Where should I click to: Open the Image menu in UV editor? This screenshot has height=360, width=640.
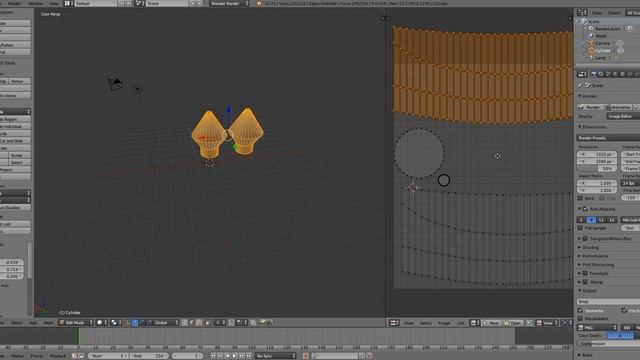[444, 323]
